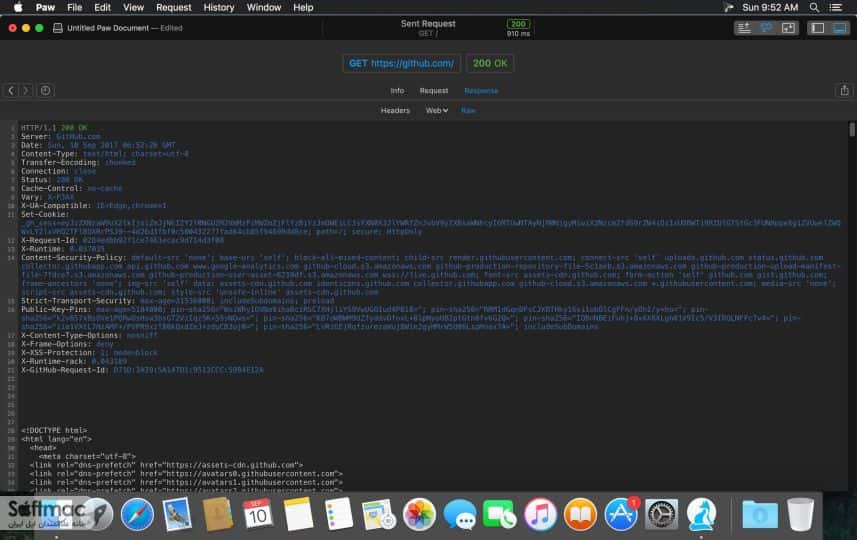Click the Paw status icon in menu bar
The width and height of the screenshot is (857, 540).
(x=728, y=7)
